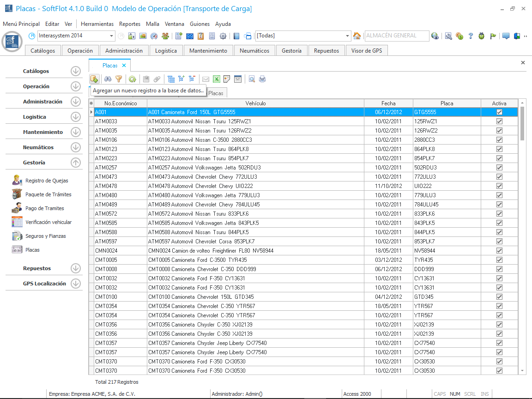
Task: Switch to the Mantenimiento tab
Action: pos(208,51)
